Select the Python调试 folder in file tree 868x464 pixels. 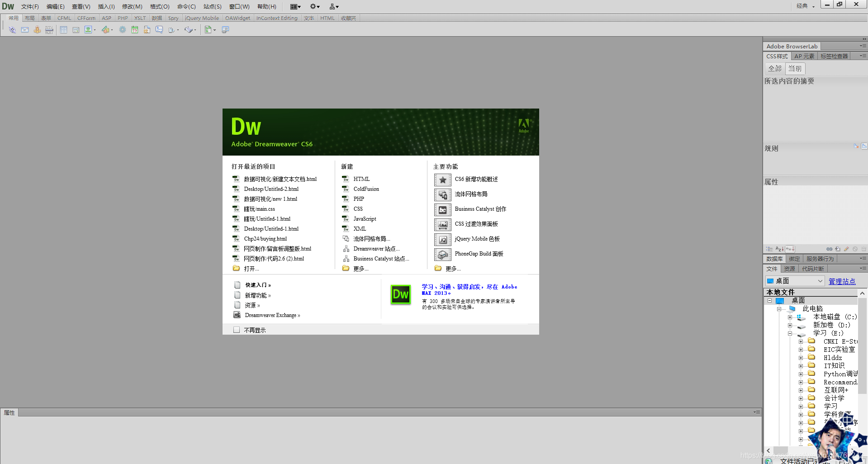[x=840, y=374]
